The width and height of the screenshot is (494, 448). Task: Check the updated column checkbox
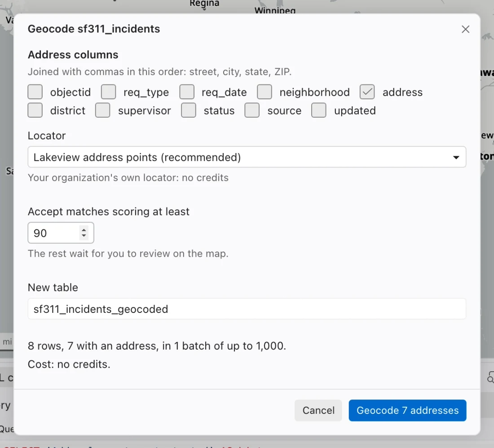coord(319,110)
